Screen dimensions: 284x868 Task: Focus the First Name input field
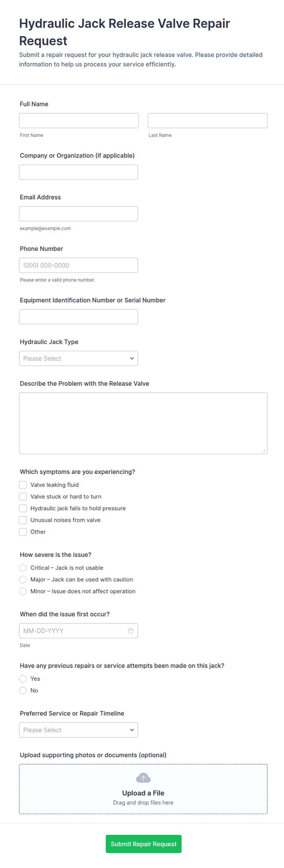tap(79, 121)
